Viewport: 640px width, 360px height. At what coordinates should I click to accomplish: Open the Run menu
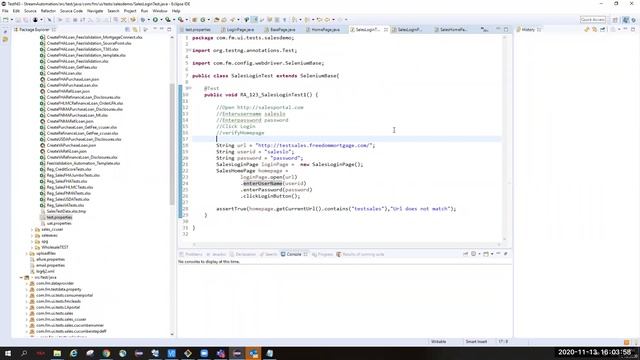tap(144, 11)
